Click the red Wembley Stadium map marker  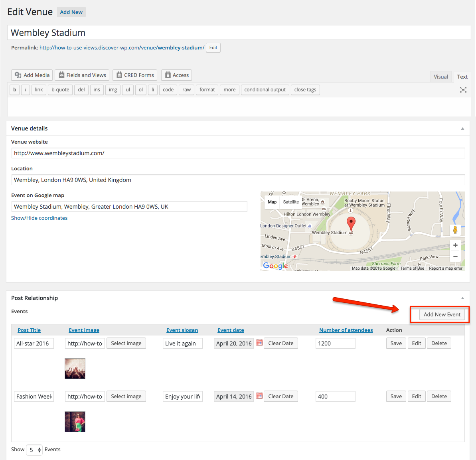(x=351, y=224)
